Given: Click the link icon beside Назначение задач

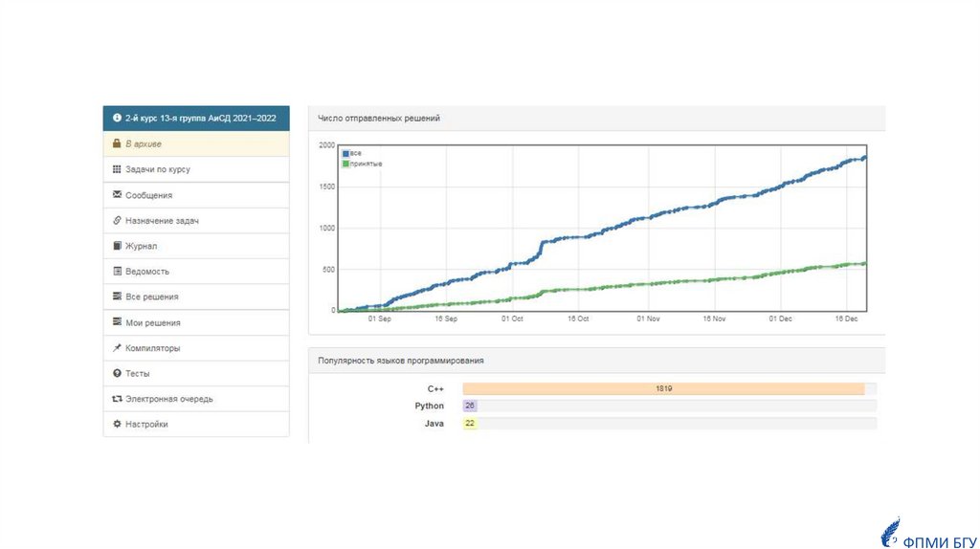Looking at the screenshot, I should tap(117, 220).
